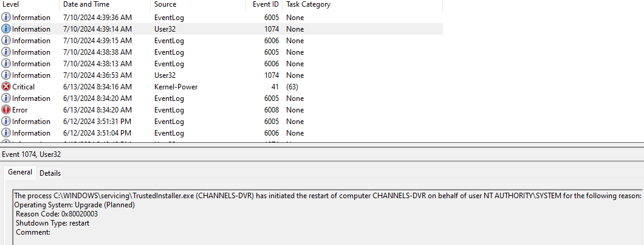Image resolution: width=644 pixels, height=245 pixels.
Task: Click the Information icon on the 4:36:53 AM User32 event
Action: tap(6, 75)
